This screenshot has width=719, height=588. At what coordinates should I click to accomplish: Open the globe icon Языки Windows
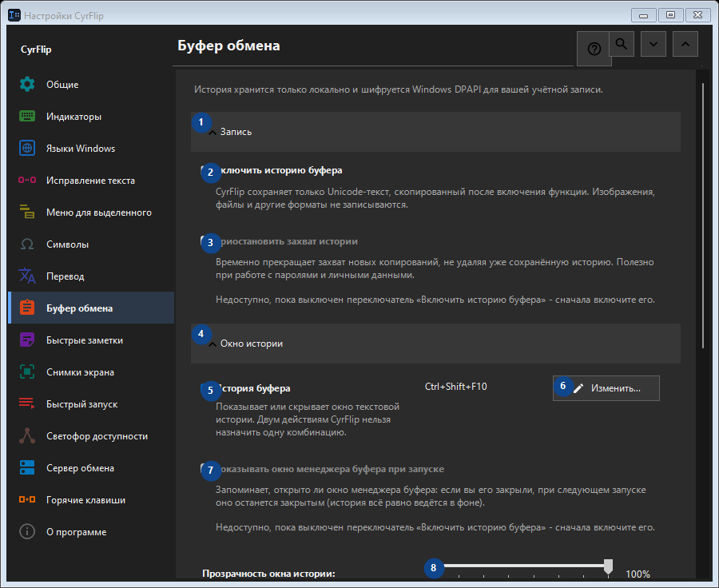tap(27, 148)
